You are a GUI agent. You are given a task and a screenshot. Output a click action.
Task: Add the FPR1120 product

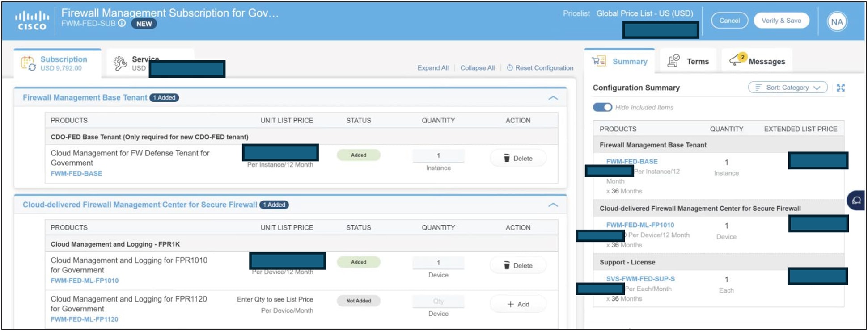[x=518, y=304]
